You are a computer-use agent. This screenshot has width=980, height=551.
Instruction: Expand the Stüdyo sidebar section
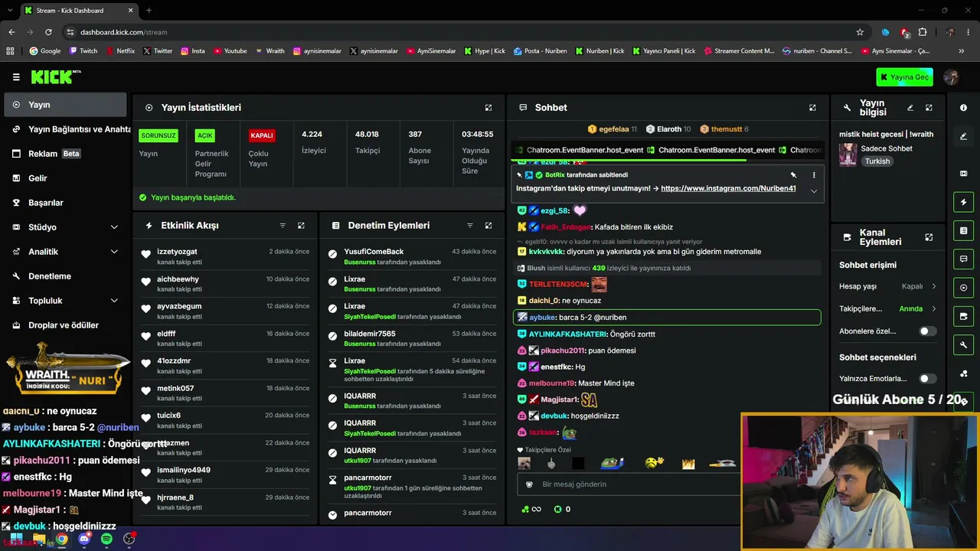[114, 227]
